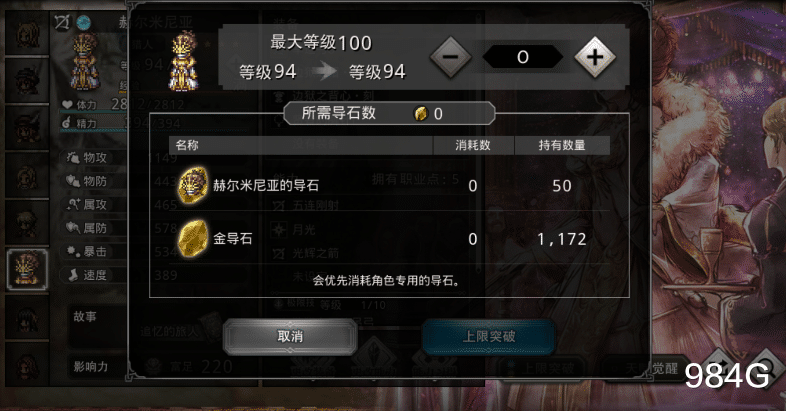
Task: Click the blue element icon near name
Action: click(84, 23)
